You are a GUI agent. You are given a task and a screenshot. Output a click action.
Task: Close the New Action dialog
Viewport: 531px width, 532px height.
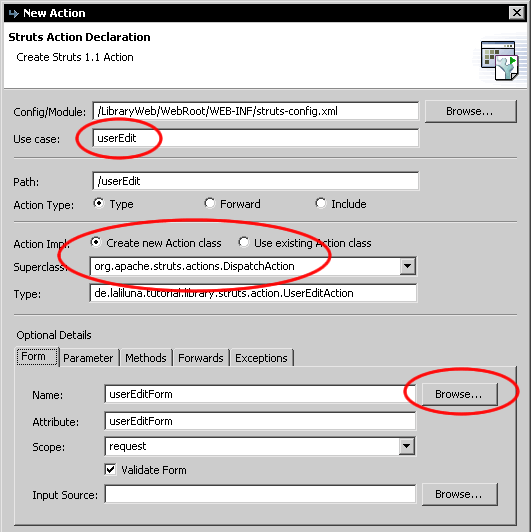click(517, 13)
